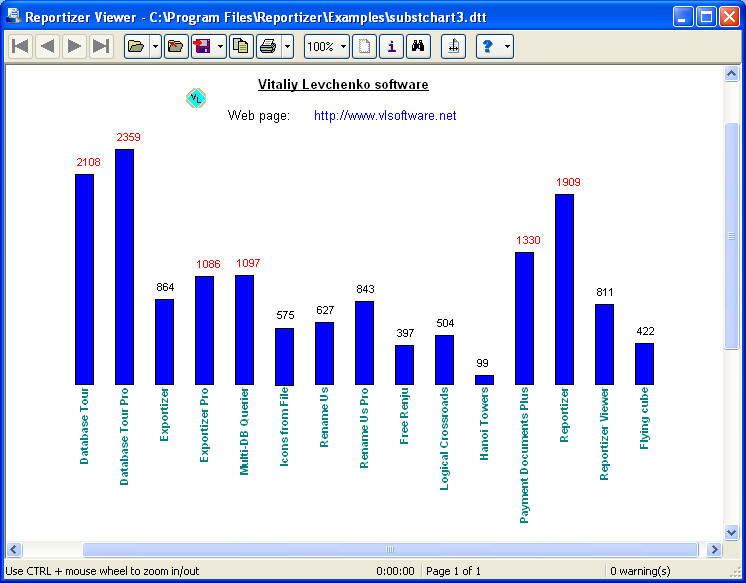Minimize the Reportizer Viewer window
The height and width of the screenshot is (583, 746).
click(683, 17)
